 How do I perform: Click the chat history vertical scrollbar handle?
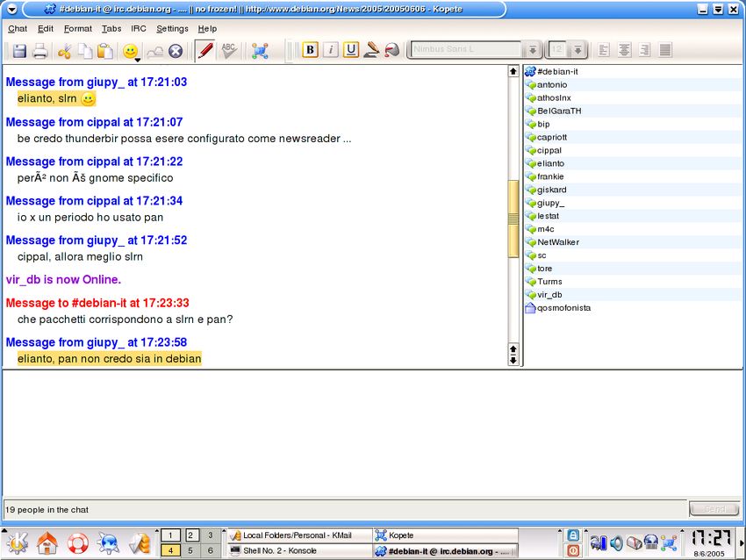513,219
